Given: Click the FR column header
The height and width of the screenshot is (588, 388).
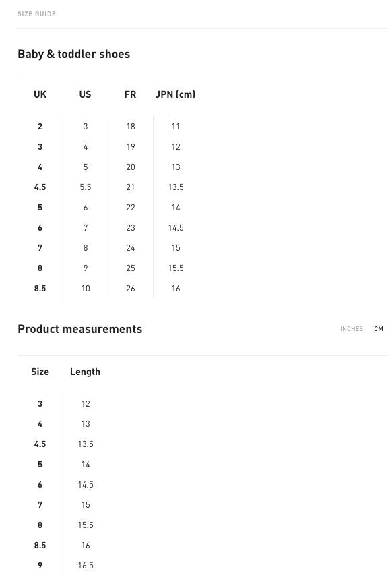Looking at the screenshot, I should pyautogui.click(x=130, y=94).
